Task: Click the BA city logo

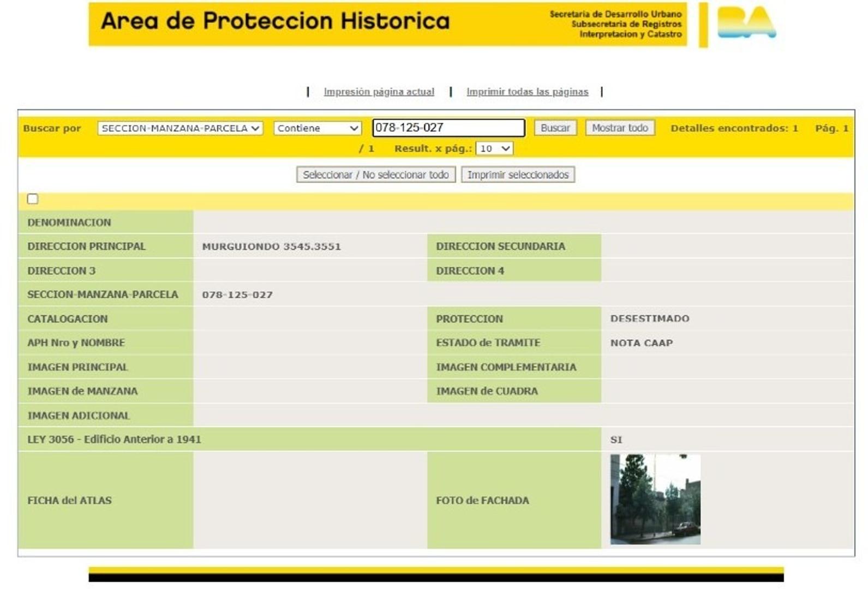Action: tap(745, 23)
